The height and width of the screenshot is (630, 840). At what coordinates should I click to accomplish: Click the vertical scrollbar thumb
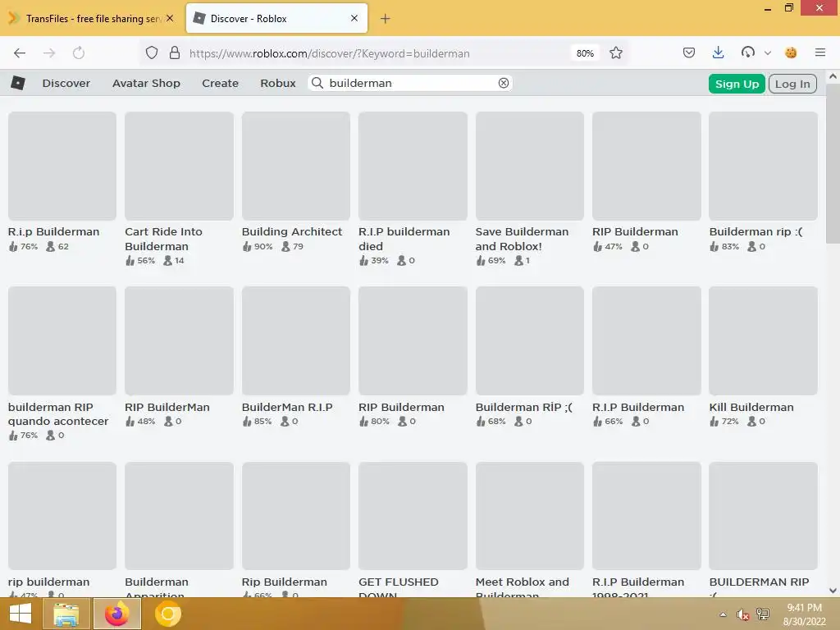(833, 163)
